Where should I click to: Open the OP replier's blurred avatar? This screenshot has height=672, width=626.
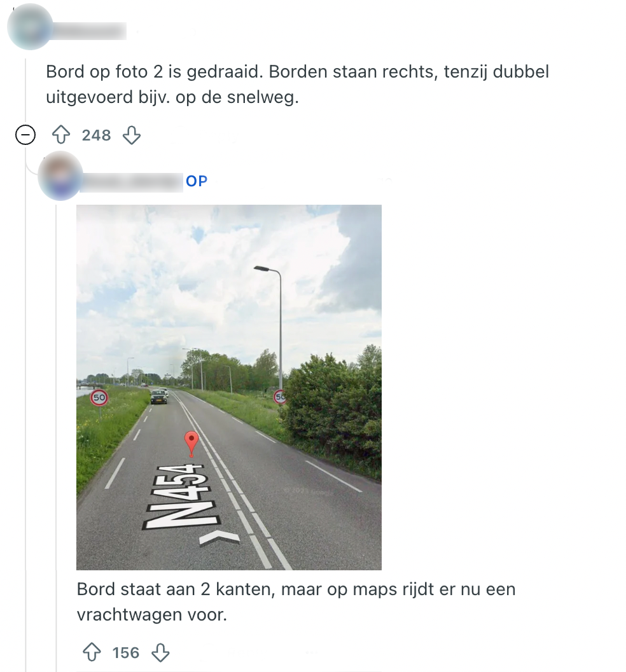click(x=60, y=175)
